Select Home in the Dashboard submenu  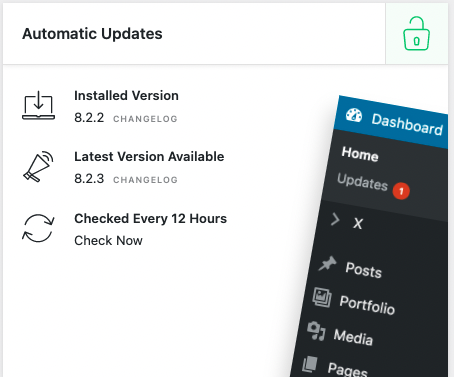tap(360, 154)
